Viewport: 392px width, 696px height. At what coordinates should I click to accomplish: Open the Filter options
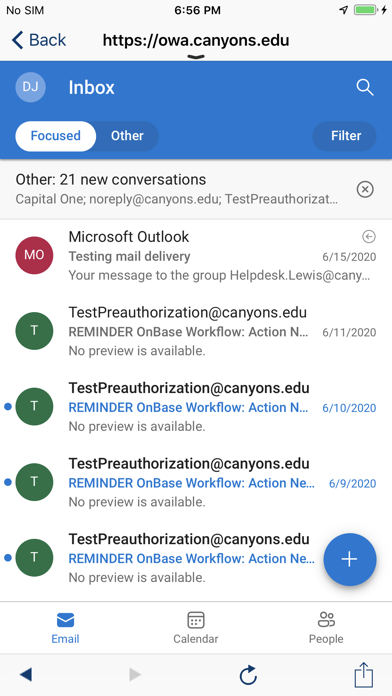[x=345, y=136]
